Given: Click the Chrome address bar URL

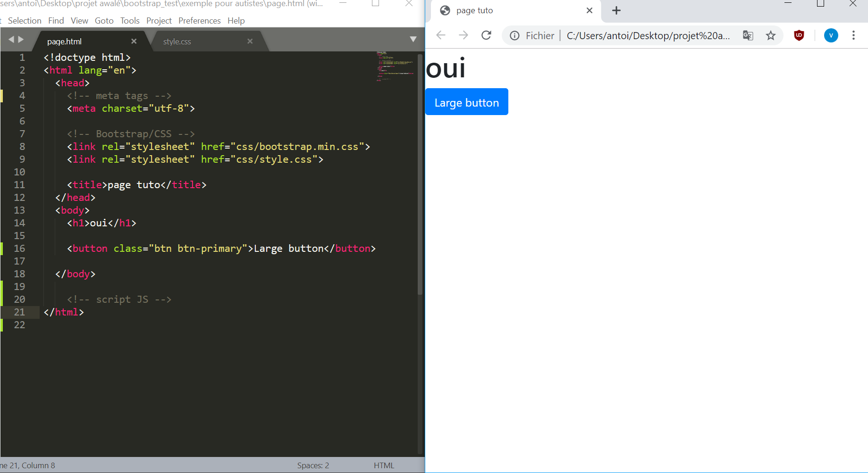Looking at the screenshot, I should coord(648,36).
